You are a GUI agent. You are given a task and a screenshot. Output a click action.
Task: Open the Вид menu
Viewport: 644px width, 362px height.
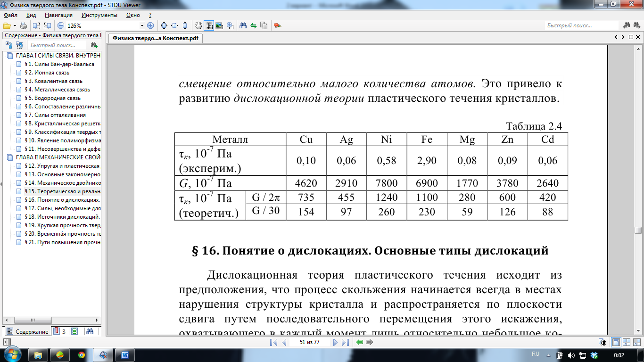click(31, 15)
